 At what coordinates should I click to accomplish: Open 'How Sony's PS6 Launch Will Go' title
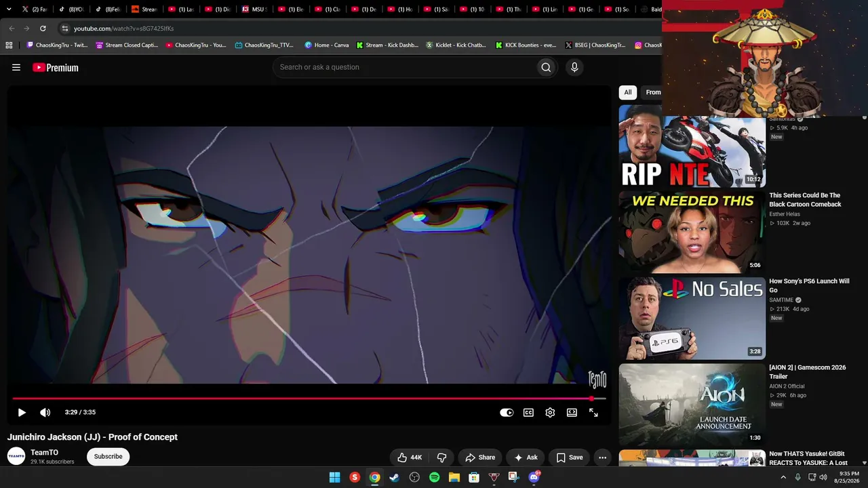pyautogui.click(x=809, y=285)
